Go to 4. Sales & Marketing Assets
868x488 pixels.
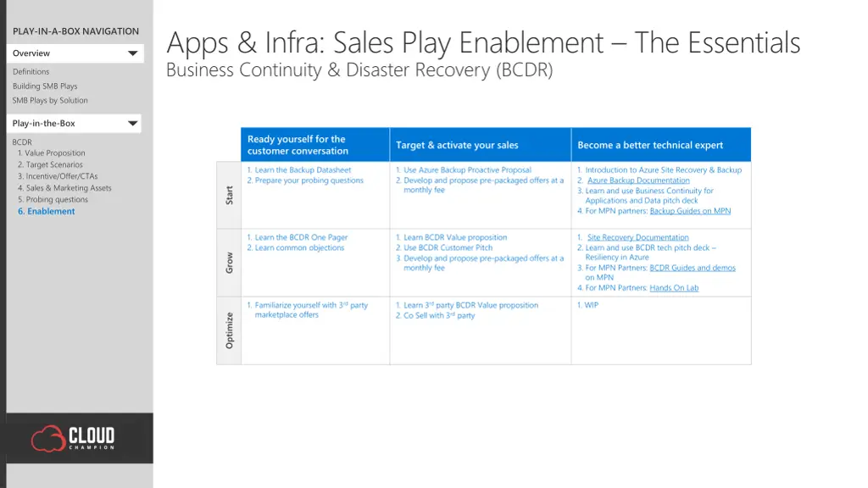coord(64,188)
